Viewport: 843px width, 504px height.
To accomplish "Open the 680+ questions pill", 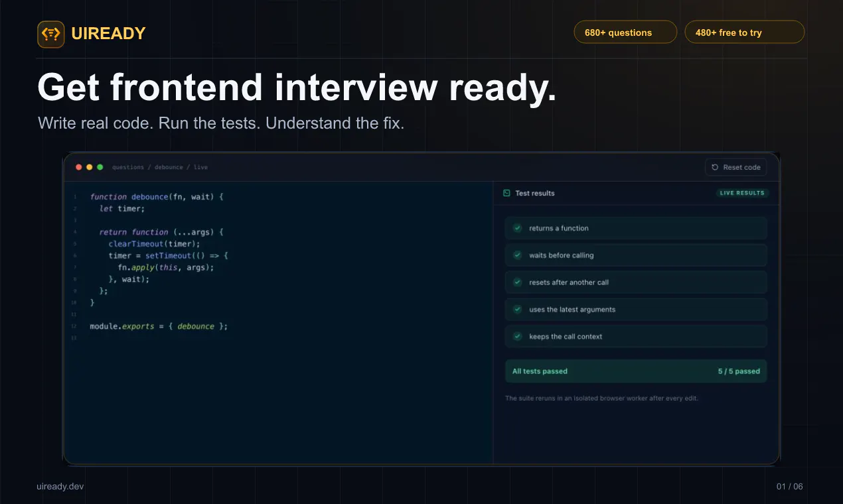I will pyautogui.click(x=625, y=32).
